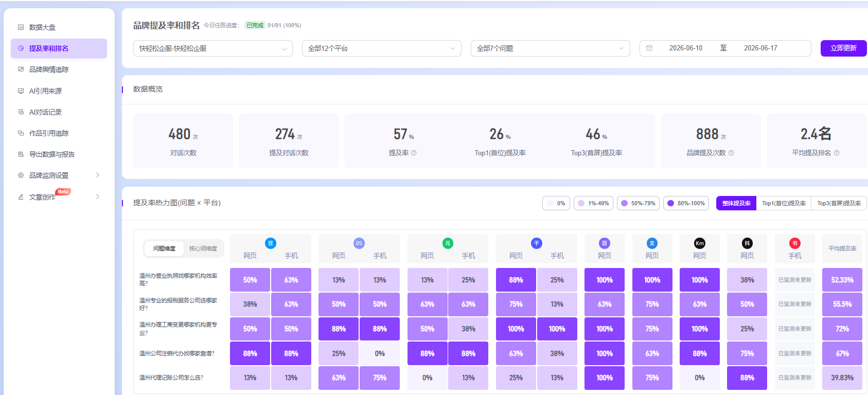
Task: Click the 67% average cell
Action: point(842,353)
